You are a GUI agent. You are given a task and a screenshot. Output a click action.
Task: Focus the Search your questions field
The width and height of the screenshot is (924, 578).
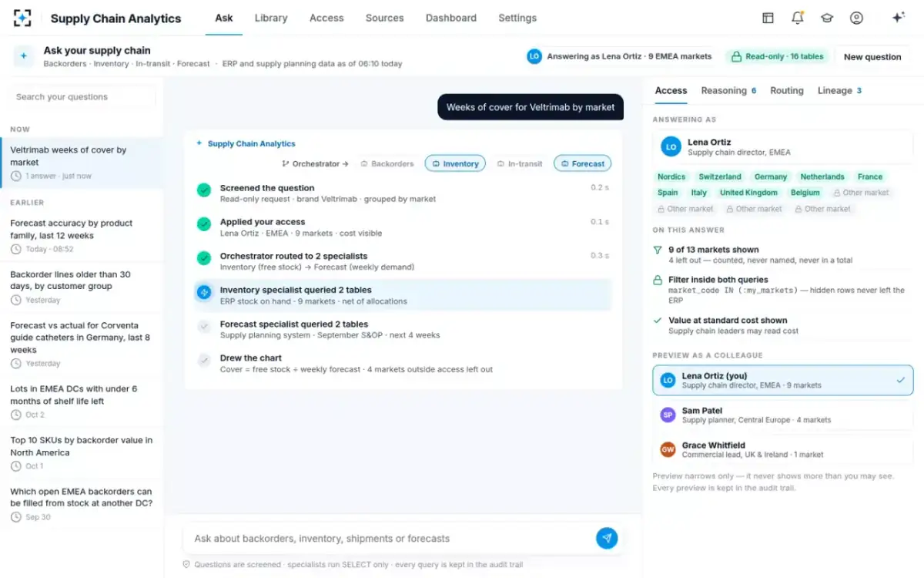(x=82, y=97)
